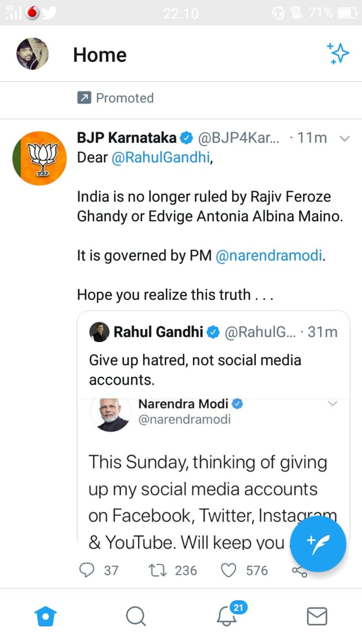This screenshot has width=362, height=644.
Task: Open the compose tweet floating button
Action: click(318, 544)
